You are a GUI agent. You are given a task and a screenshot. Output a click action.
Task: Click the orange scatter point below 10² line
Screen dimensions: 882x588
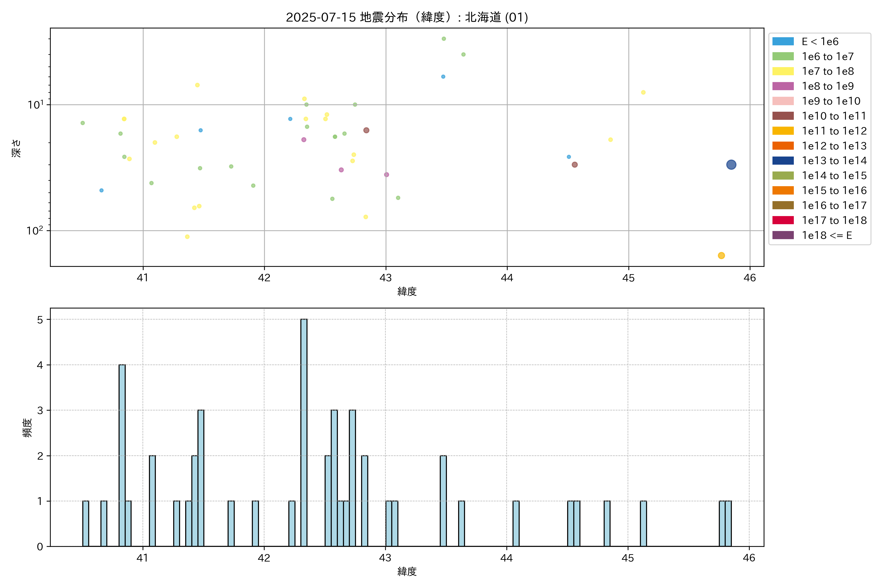coord(721,255)
